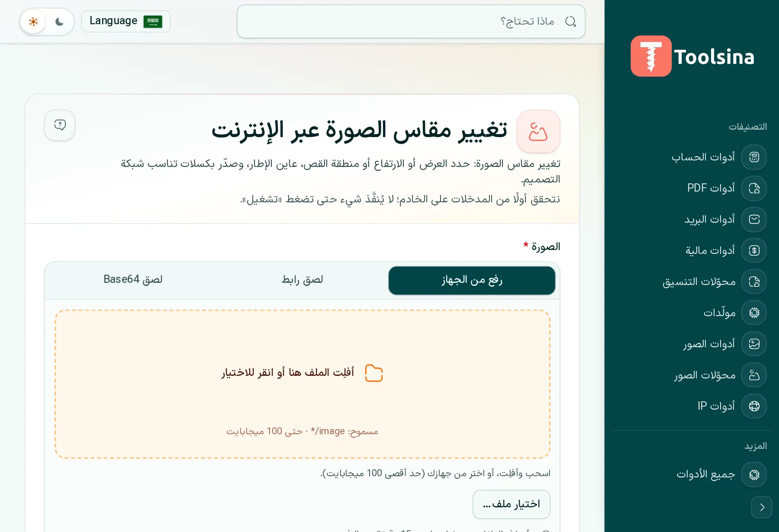779x532 pixels.
Task: Click the envelope icon beside أدوات البريد
Action: (x=754, y=219)
